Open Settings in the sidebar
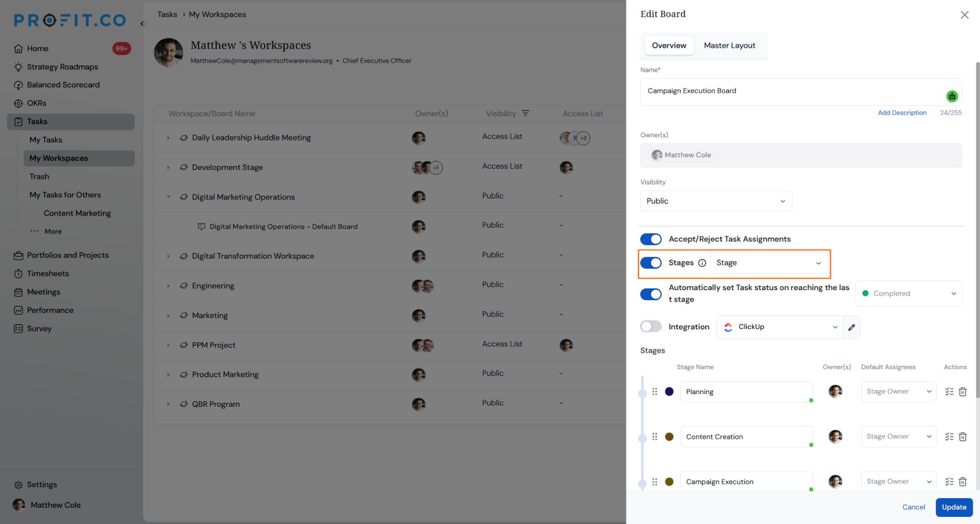 coord(42,485)
